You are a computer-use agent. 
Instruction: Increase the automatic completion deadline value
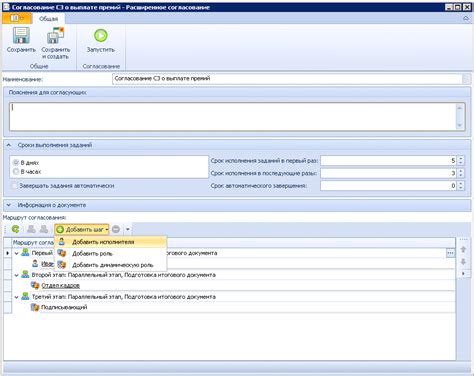point(461,183)
